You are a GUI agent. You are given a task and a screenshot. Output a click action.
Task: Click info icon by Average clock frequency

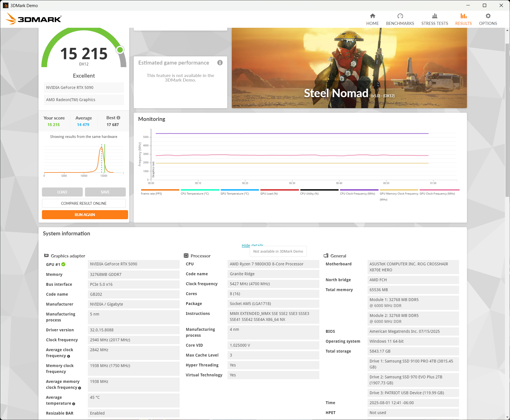pos(69,356)
